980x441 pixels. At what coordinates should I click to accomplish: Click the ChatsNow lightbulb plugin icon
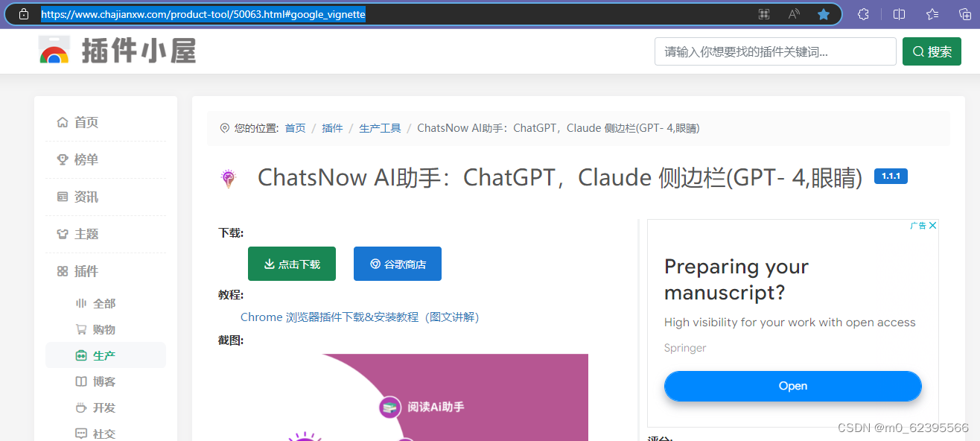(x=228, y=178)
